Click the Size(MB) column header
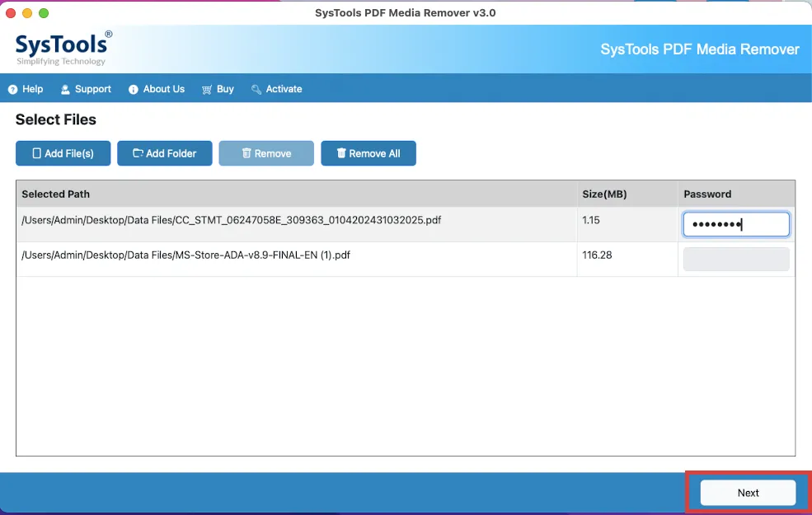This screenshot has height=515, width=812. pyautogui.click(x=627, y=194)
